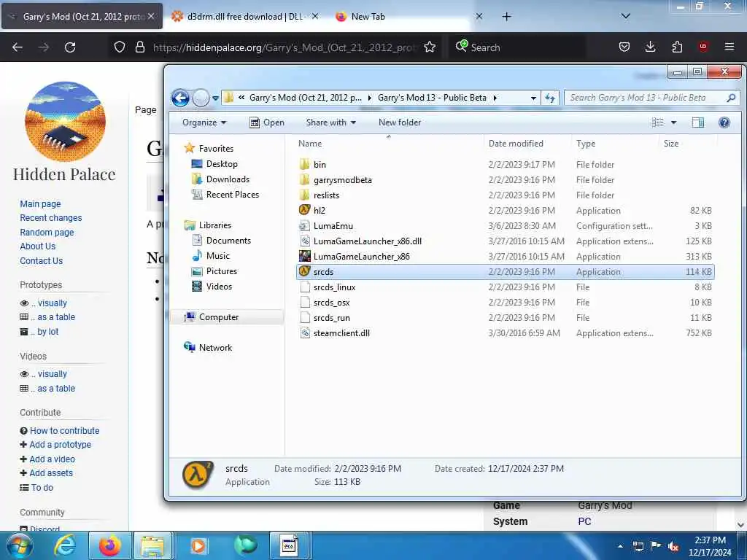Image resolution: width=747 pixels, height=560 pixels.
Task: Click Random page link
Action: (47, 233)
